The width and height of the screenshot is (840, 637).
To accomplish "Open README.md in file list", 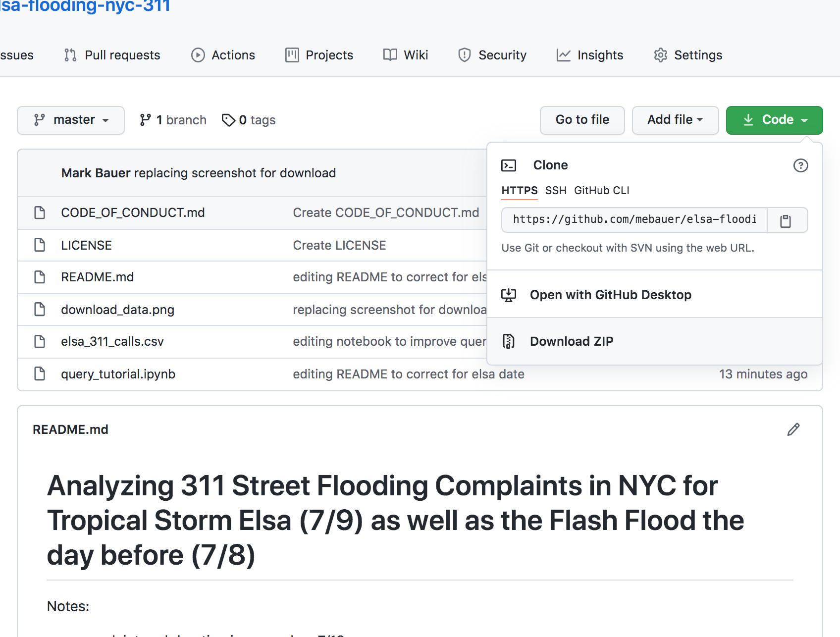I will click(x=97, y=277).
